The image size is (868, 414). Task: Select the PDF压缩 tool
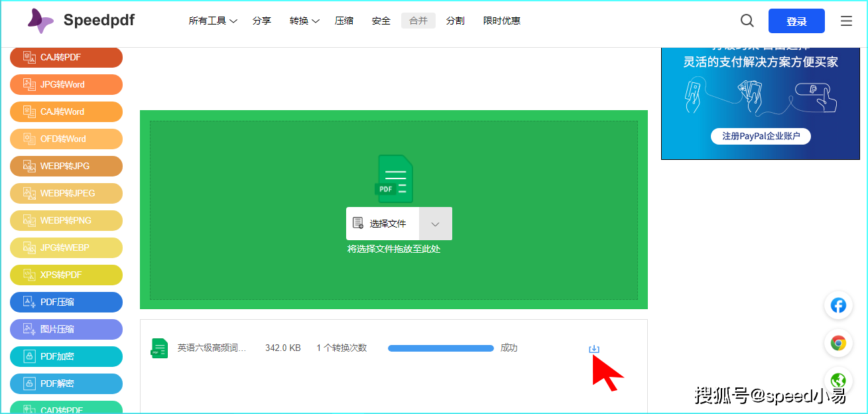pyautogui.click(x=66, y=302)
